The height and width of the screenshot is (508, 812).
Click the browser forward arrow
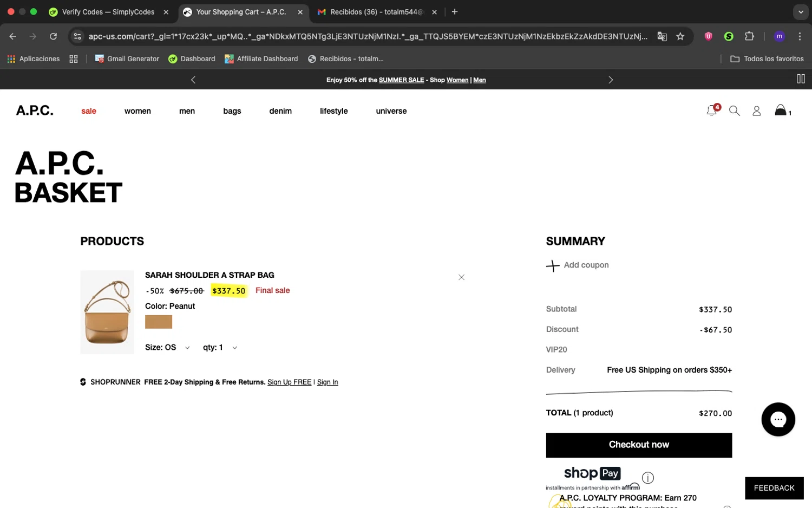[33, 36]
